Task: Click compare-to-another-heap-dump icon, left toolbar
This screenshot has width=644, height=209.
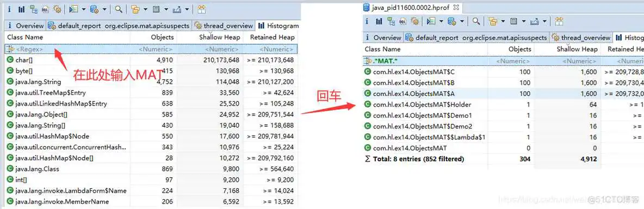Action: 202,9
